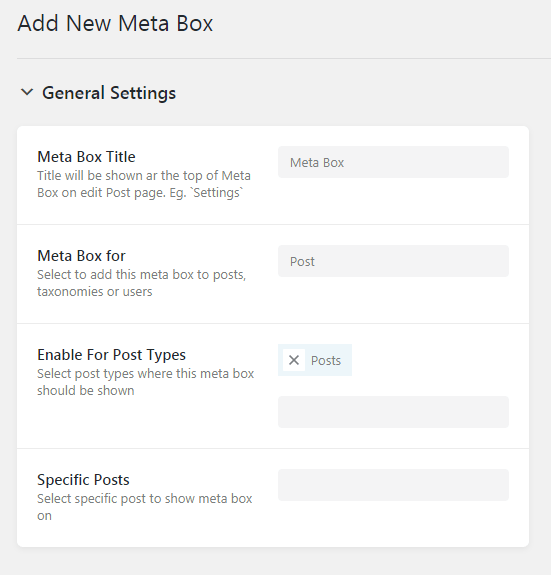The height and width of the screenshot is (575, 551).
Task: Collapse General Settings chevron arrow
Action: click(x=27, y=92)
